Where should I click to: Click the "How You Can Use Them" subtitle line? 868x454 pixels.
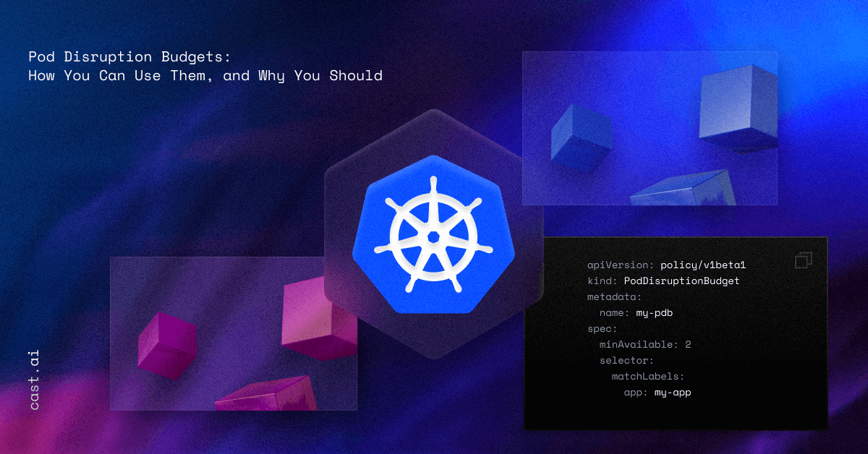coord(205,75)
